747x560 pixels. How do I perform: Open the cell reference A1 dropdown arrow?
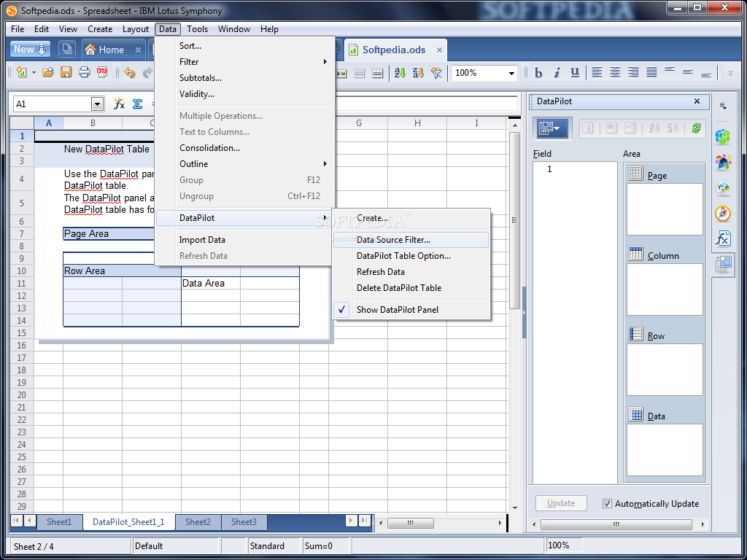(x=97, y=104)
